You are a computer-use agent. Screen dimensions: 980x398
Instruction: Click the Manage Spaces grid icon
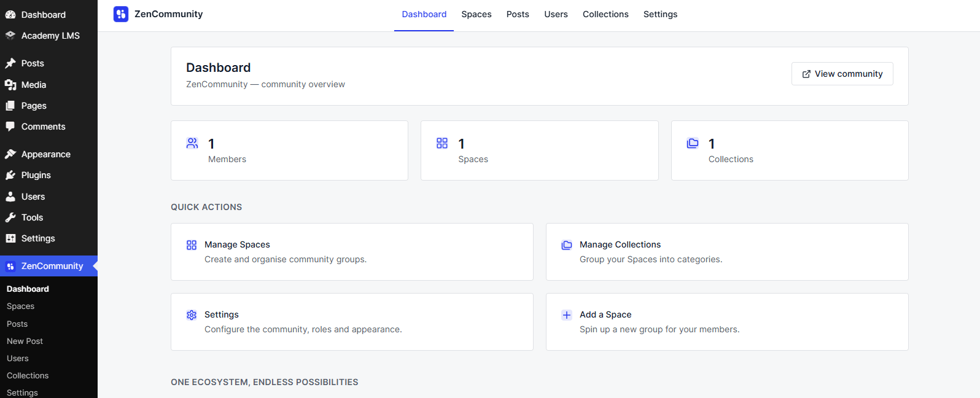(x=192, y=245)
